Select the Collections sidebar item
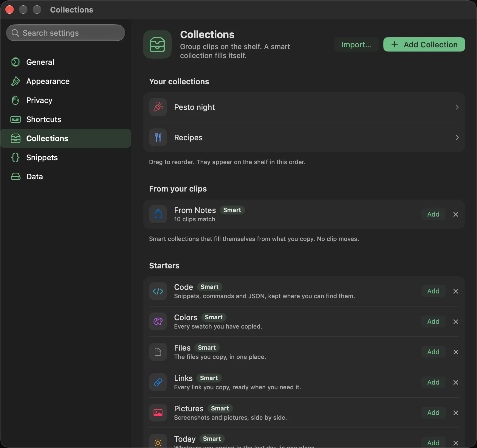The width and height of the screenshot is (477, 448). coord(66,138)
